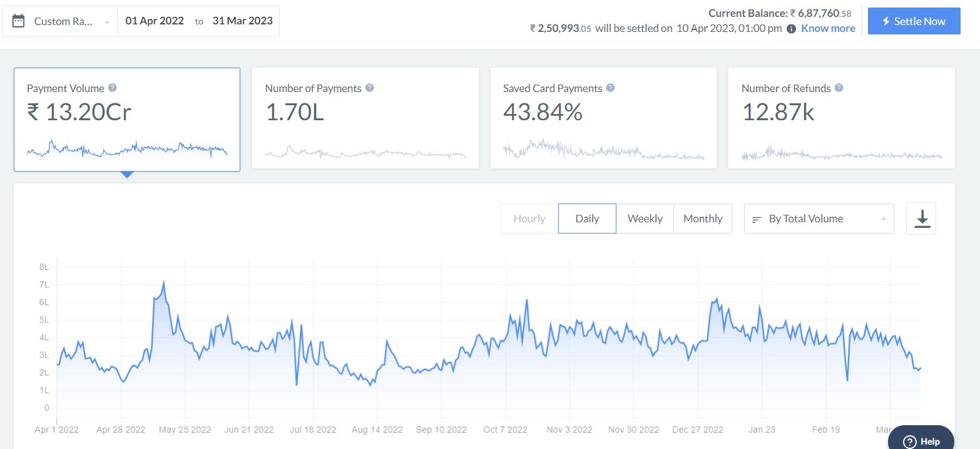Open the Custom Range dropdown
This screenshot has height=449, width=980.
[x=61, y=21]
